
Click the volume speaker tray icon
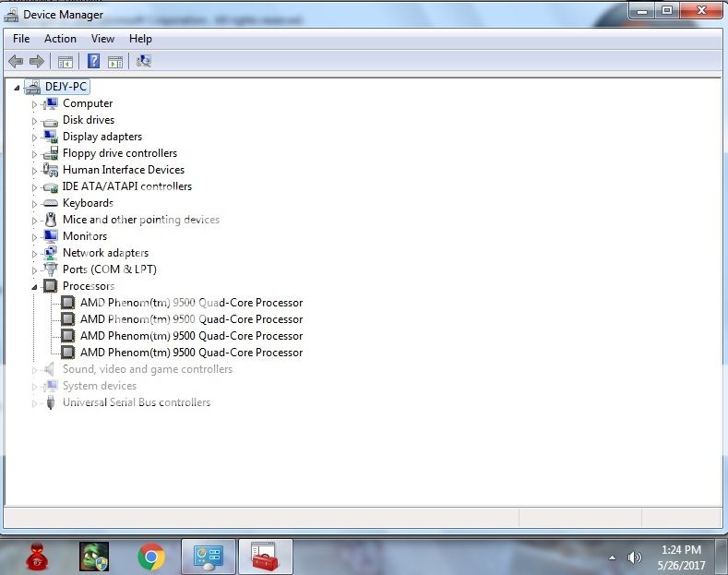(634, 557)
